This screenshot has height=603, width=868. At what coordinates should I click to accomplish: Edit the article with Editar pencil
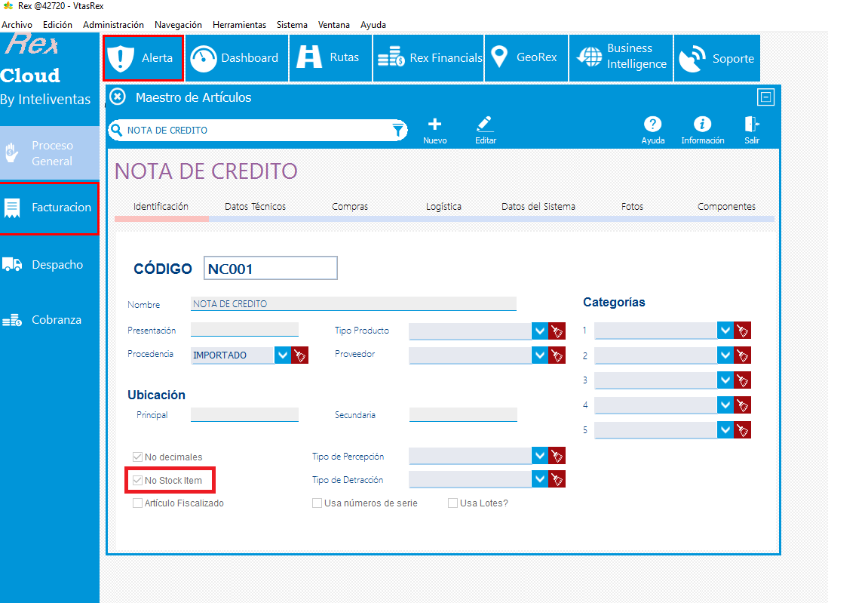tap(486, 131)
